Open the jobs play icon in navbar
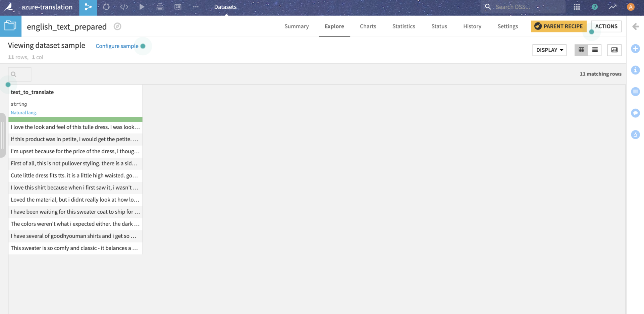 pyautogui.click(x=142, y=7)
